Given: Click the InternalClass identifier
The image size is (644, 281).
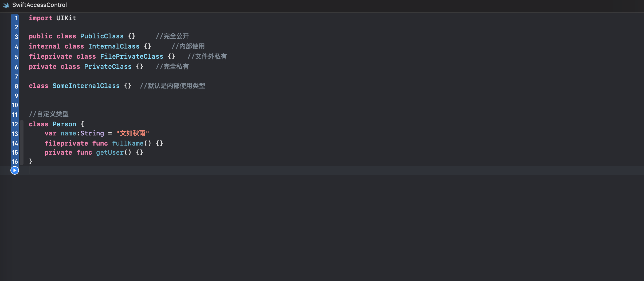Looking at the screenshot, I should (114, 46).
